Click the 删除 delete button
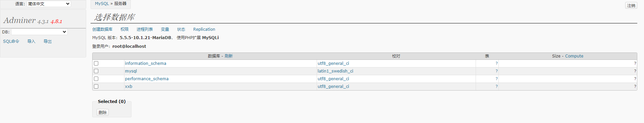Image resolution: width=644 pixels, height=123 pixels. tap(103, 113)
